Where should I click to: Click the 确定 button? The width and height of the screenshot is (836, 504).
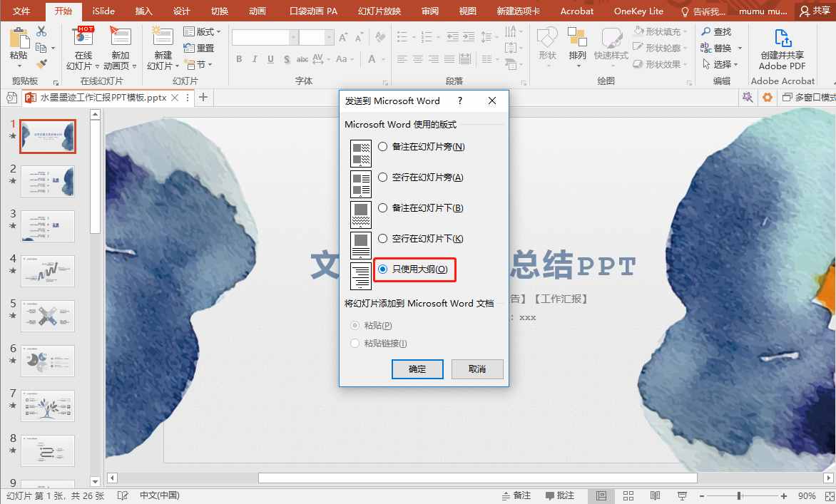click(417, 369)
